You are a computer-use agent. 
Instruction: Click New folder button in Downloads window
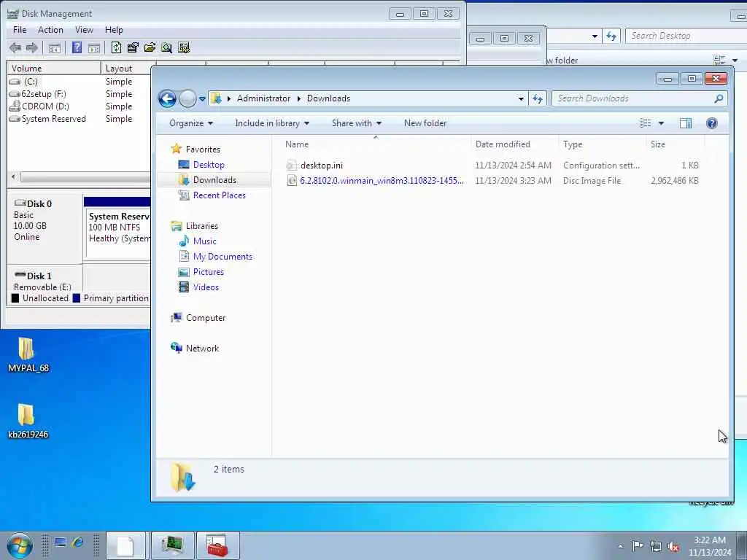click(x=425, y=123)
